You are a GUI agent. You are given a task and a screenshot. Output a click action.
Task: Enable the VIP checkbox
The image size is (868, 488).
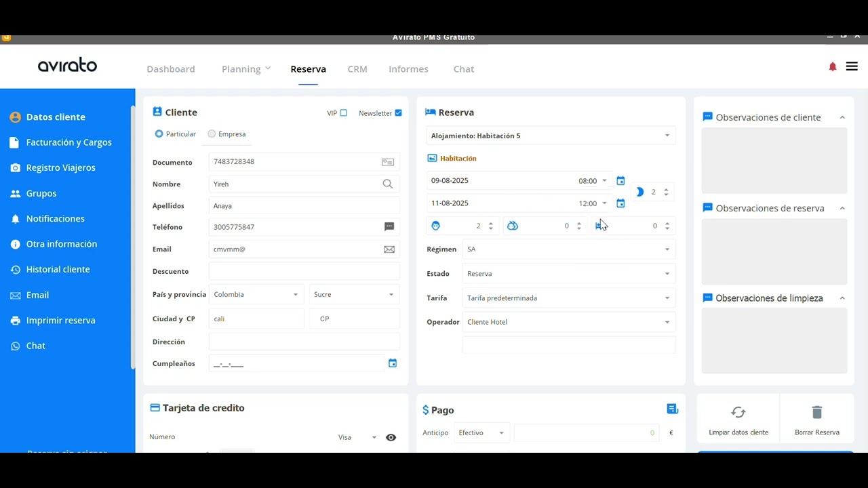[x=343, y=113]
